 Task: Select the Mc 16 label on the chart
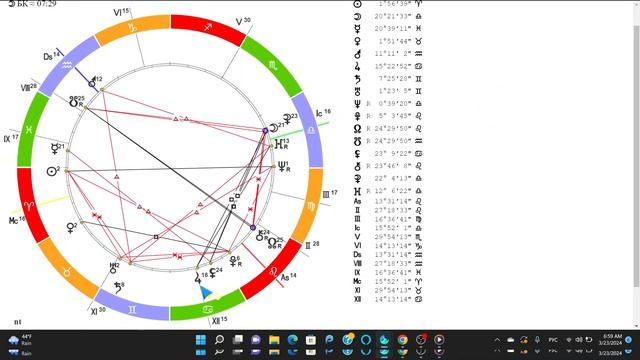tap(17, 220)
